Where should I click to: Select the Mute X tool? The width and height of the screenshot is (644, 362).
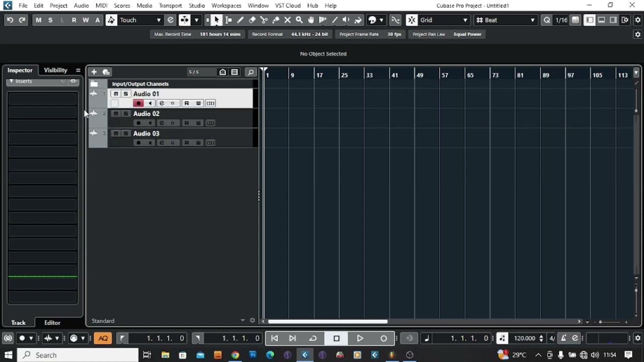(x=287, y=20)
